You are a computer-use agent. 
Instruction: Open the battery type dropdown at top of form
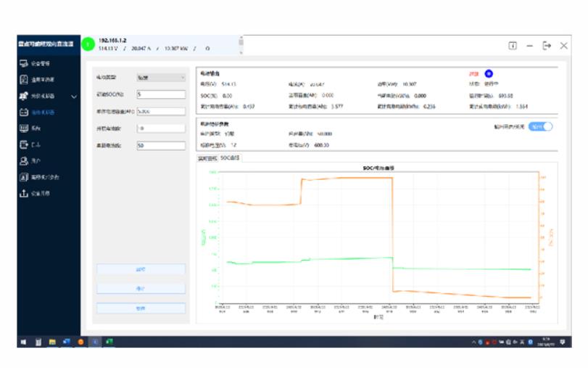[x=161, y=77]
